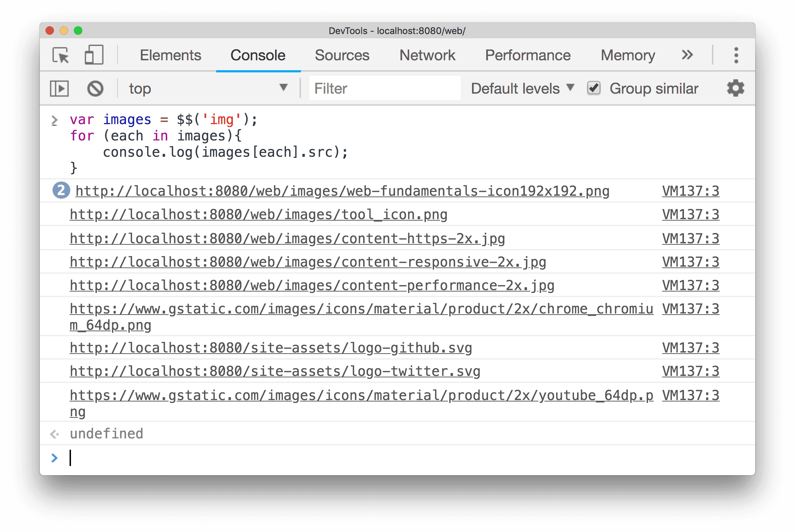Click the clear console prohibition icon

pos(95,88)
